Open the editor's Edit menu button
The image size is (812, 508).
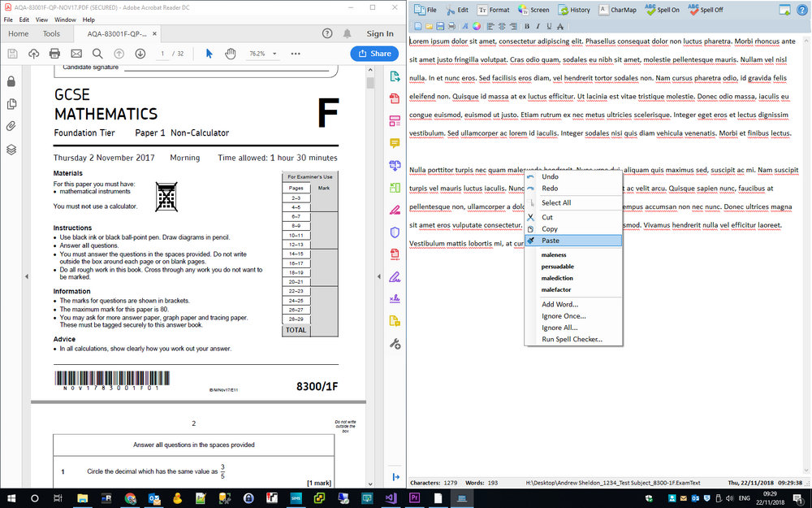pos(456,9)
